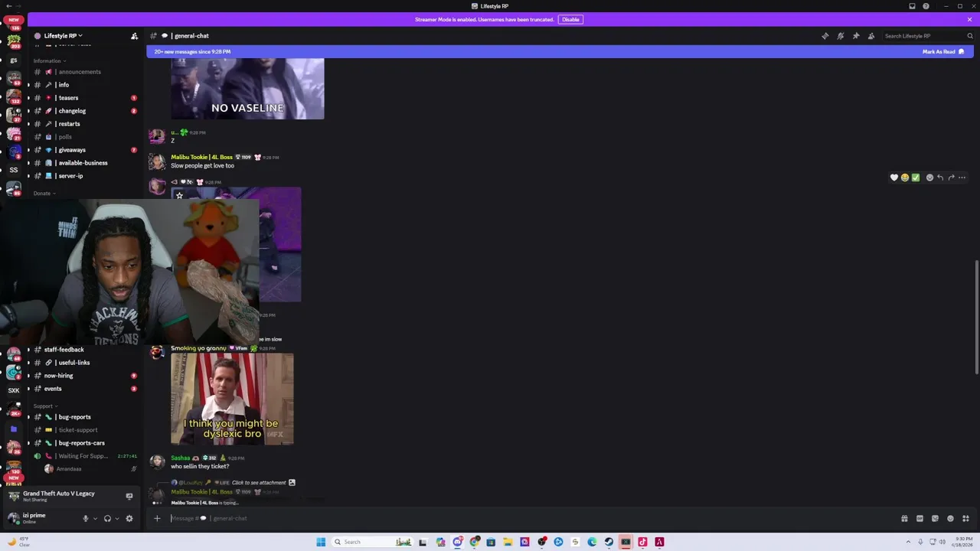The width and height of the screenshot is (980, 551).
Task: Collapse the Information channel category
Action: [x=49, y=60]
